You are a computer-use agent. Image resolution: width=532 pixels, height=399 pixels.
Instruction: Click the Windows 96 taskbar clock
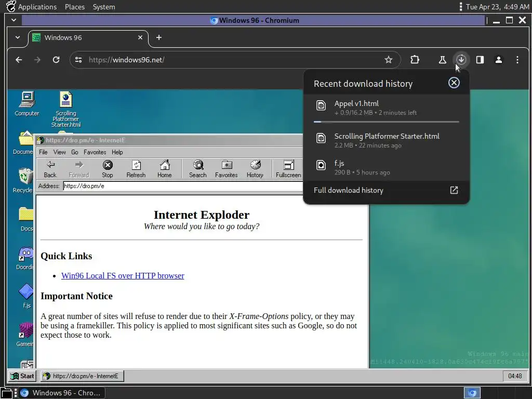(x=515, y=376)
